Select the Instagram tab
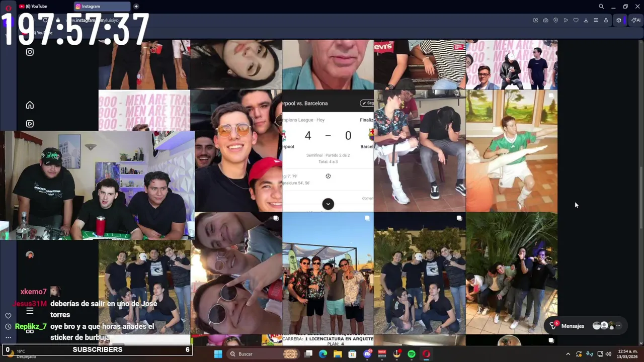The image size is (644, 362). (102, 7)
